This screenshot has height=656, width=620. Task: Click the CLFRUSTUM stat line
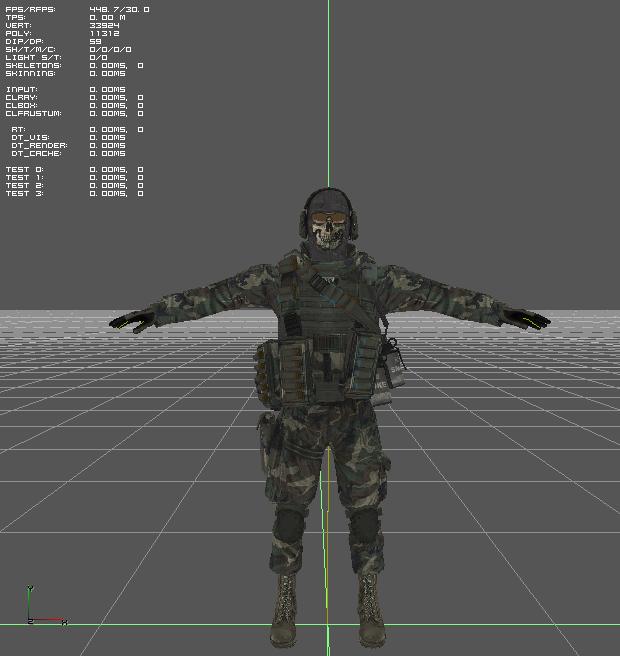pos(74,113)
